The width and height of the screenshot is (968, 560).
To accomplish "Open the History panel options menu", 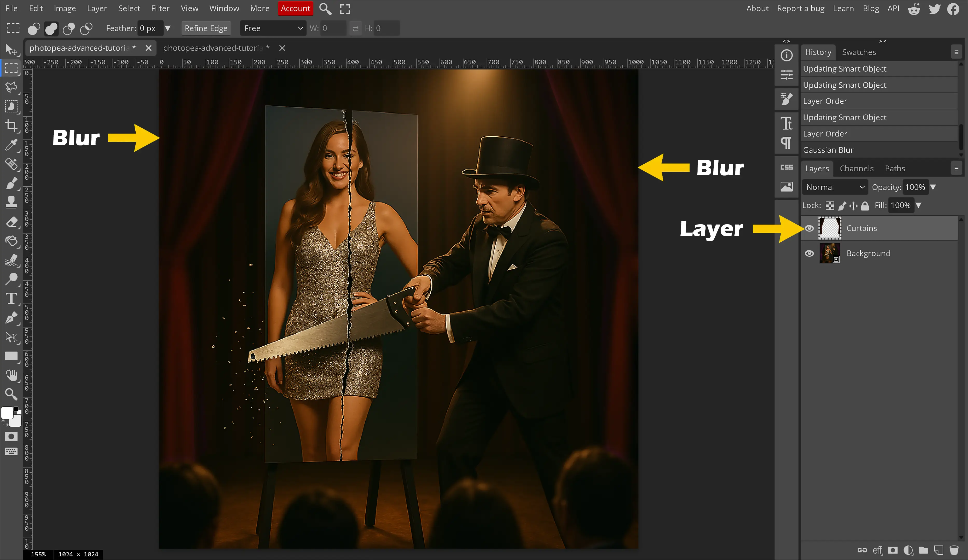I will click(957, 52).
